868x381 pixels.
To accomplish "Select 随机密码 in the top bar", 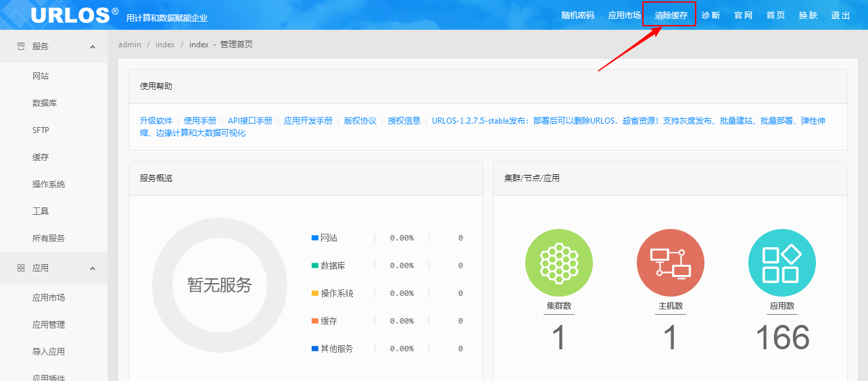I will click(577, 15).
